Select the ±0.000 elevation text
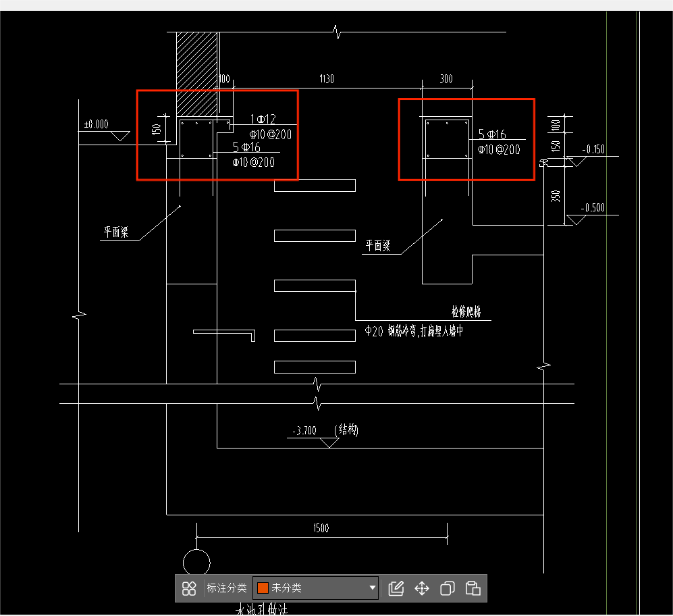 click(x=96, y=124)
